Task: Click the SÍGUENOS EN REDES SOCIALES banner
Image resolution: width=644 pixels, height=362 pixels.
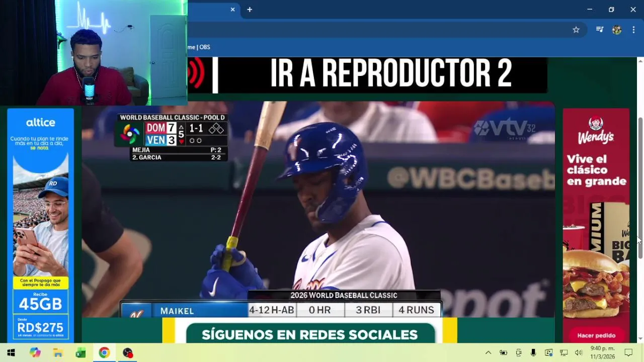Action: tap(310, 334)
